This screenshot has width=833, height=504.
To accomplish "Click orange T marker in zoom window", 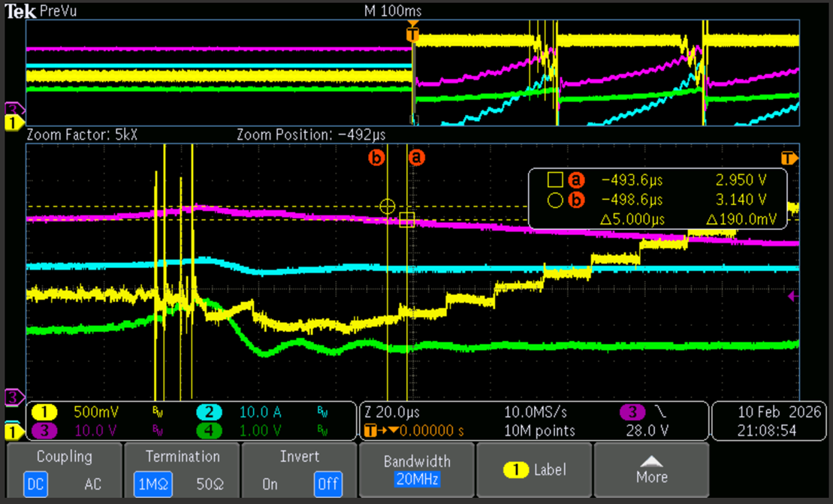I will click(x=789, y=158).
